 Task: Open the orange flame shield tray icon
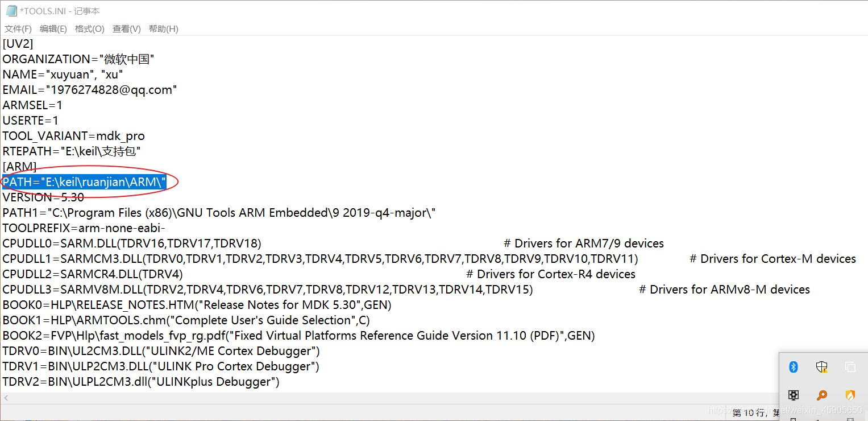[x=850, y=395]
